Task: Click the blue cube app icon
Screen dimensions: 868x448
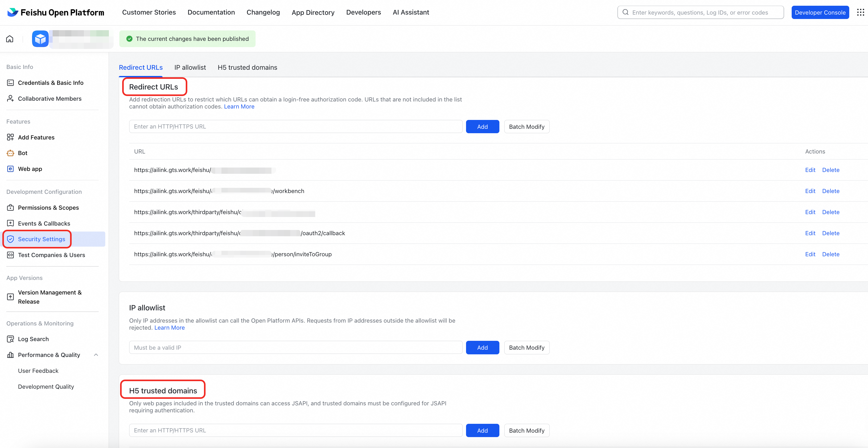Action: tap(40, 39)
